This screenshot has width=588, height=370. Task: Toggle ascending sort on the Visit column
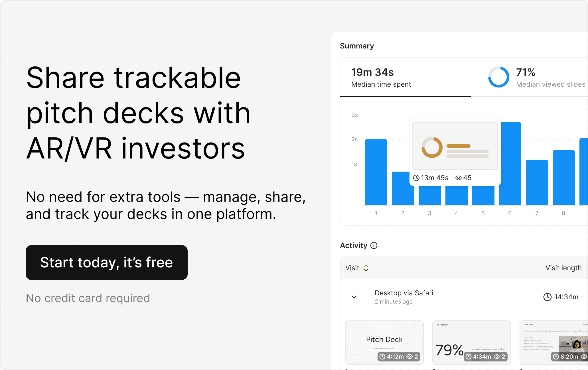(x=366, y=266)
